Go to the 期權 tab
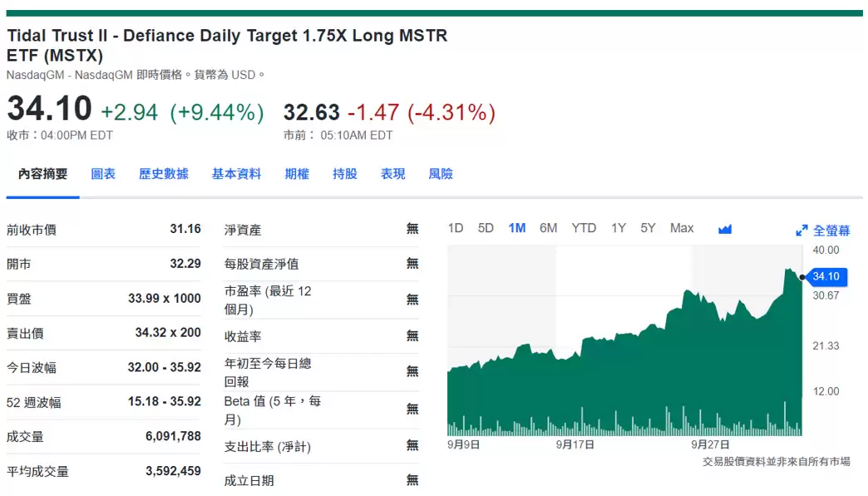 (297, 174)
